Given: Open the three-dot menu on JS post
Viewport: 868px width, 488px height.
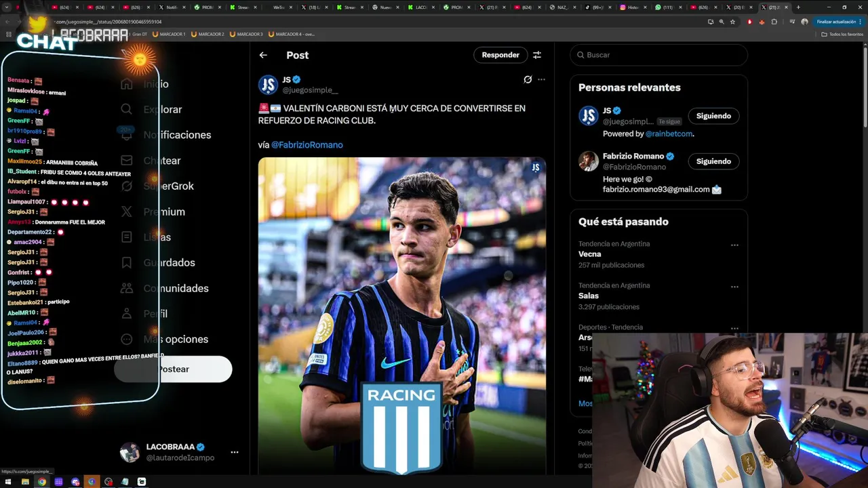Looking at the screenshot, I should tap(541, 79).
